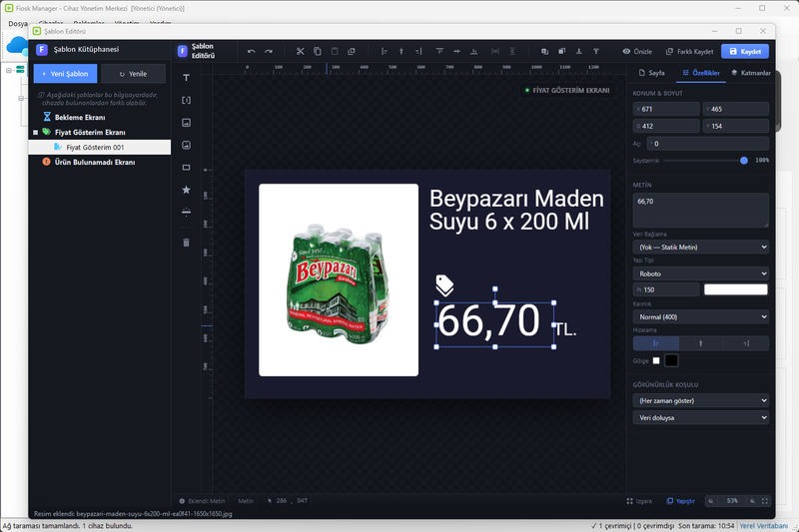Select the second image tool in toolbox

(187, 145)
